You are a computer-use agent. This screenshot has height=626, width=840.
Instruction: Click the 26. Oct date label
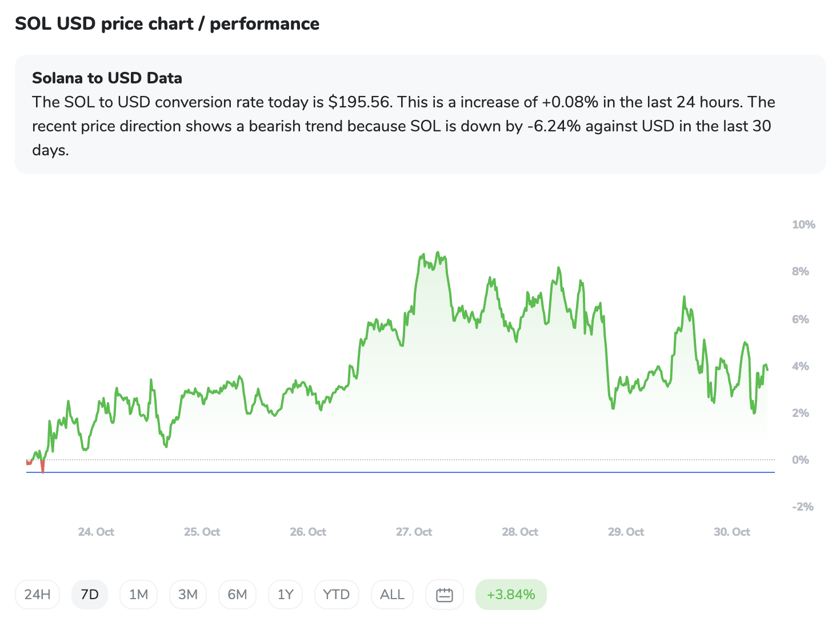[x=308, y=532]
